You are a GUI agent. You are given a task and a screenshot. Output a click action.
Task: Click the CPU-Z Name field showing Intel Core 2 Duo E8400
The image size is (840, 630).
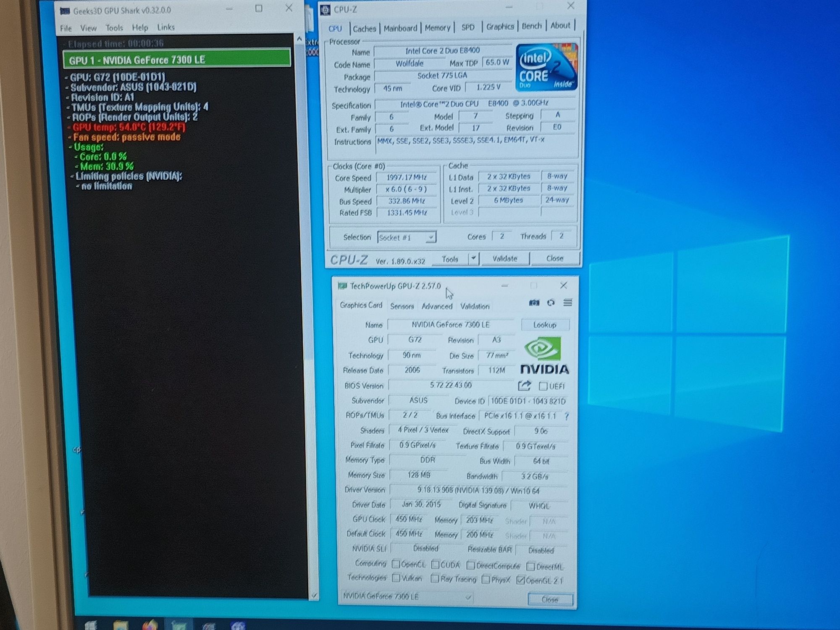coord(442,51)
